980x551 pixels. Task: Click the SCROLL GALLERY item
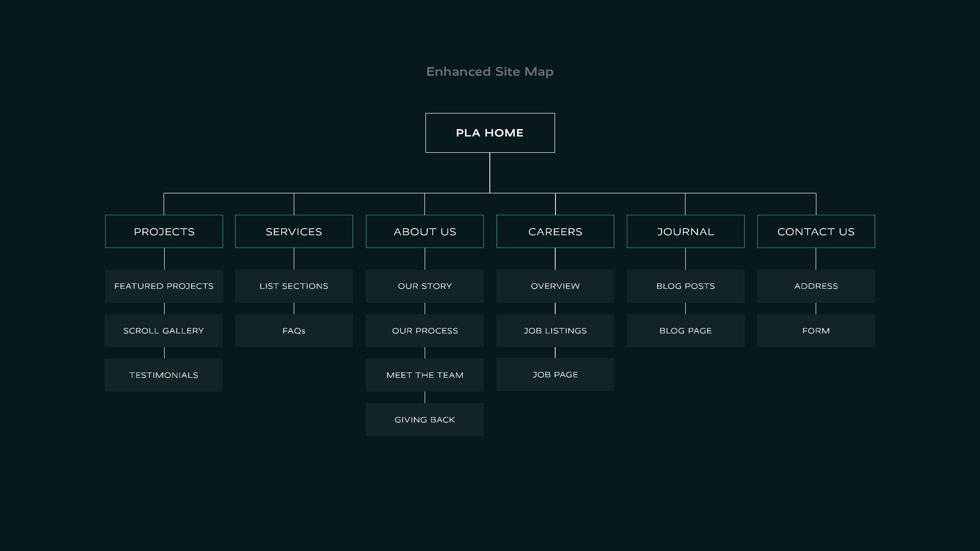click(164, 330)
